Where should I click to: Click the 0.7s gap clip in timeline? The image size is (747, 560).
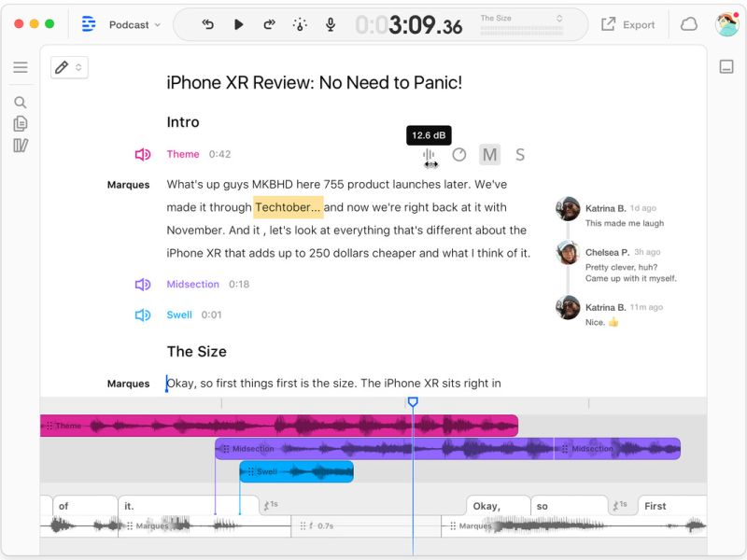coord(366,525)
